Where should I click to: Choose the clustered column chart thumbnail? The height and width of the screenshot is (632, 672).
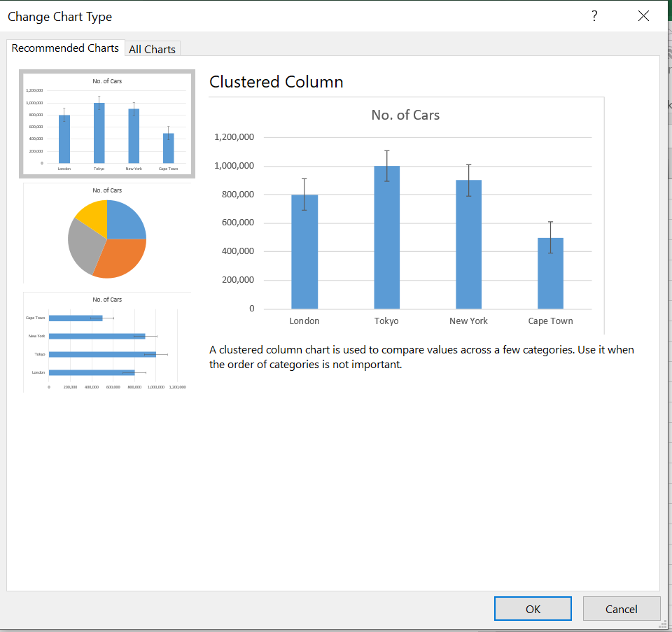(107, 124)
